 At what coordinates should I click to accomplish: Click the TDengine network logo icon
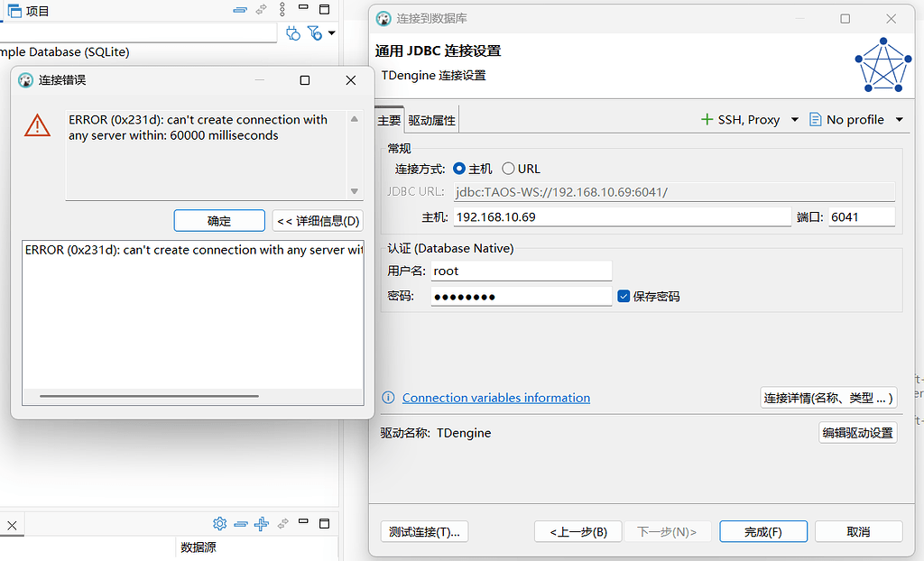click(882, 65)
